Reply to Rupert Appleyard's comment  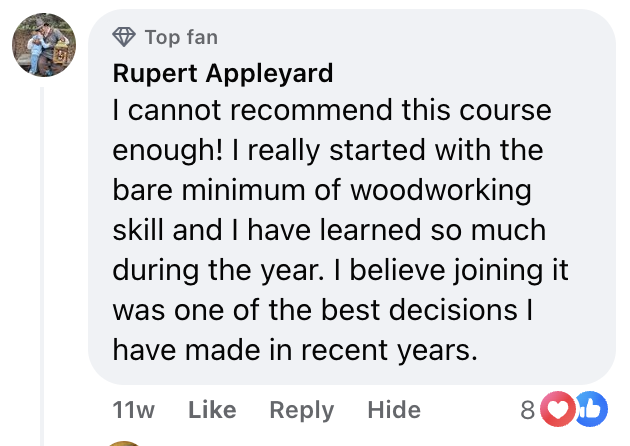point(301,410)
